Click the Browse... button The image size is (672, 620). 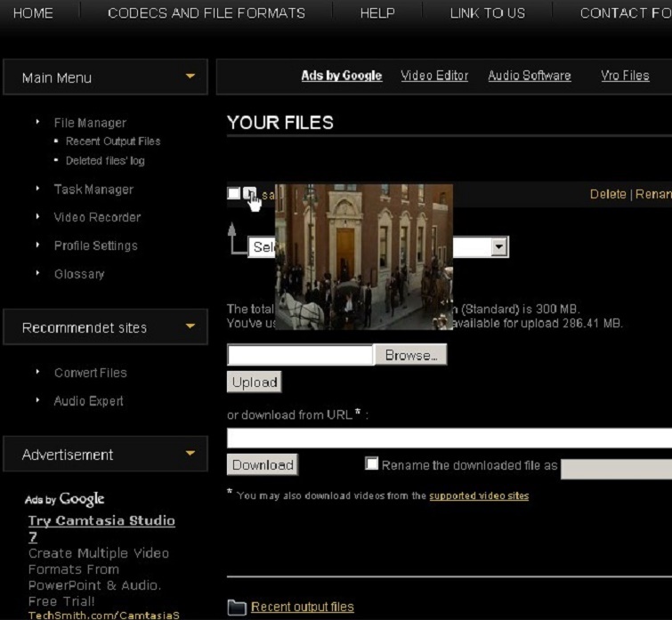tap(410, 355)
